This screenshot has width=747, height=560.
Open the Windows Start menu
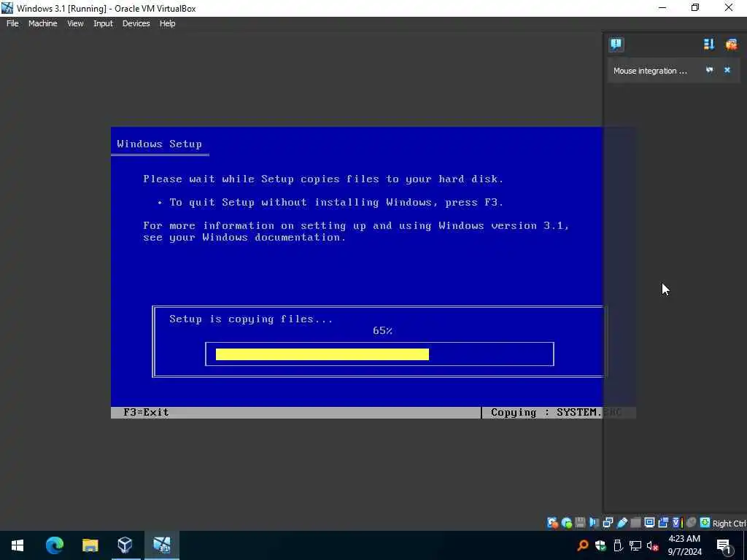point(18,545)
